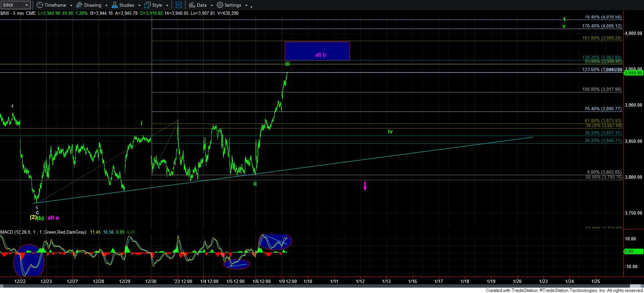
Task: Open the Settings dropdown arrow
Action: point(246,5)
